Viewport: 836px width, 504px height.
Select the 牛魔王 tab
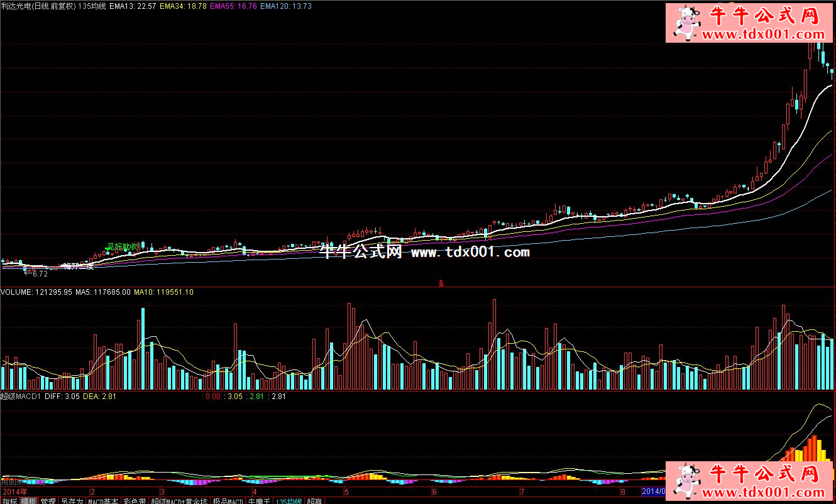pos(259,501)
